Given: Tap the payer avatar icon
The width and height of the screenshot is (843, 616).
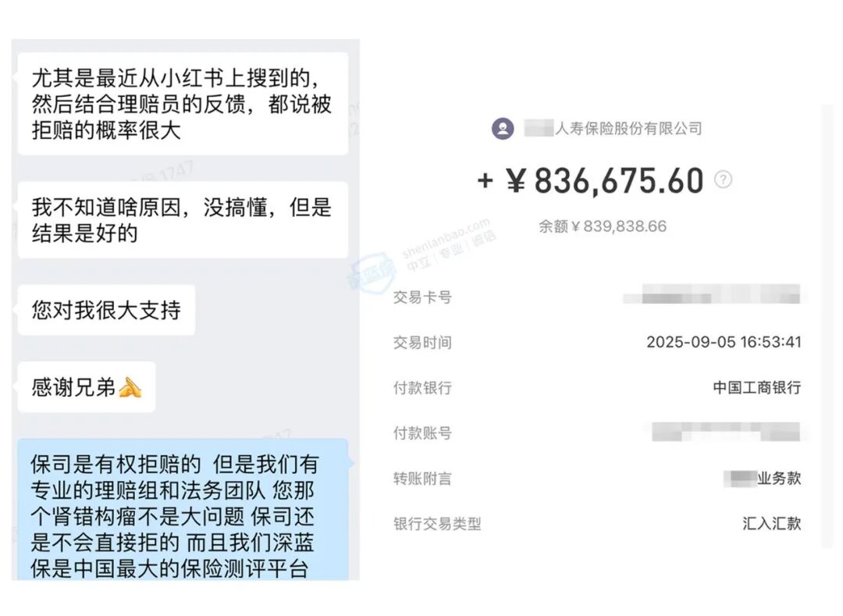Looking at the screenshot, I should click(x=503, y=129).
